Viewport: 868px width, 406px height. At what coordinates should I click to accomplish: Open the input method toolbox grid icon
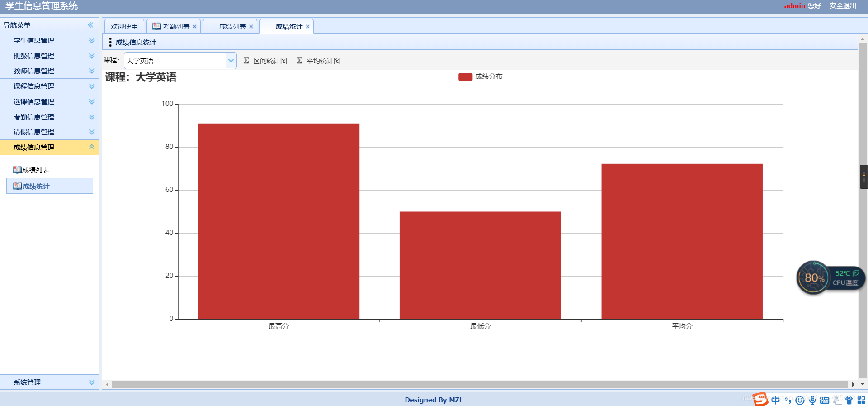[861, 400]
